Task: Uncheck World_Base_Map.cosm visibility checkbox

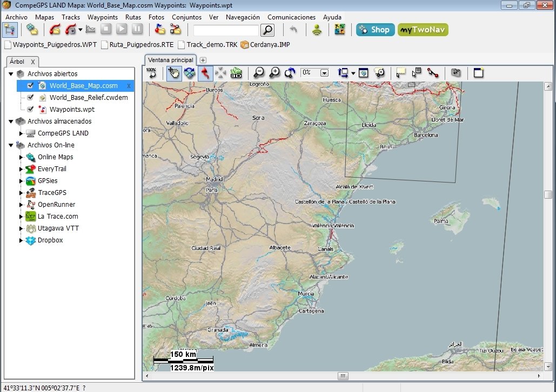Action: [30, 85]
